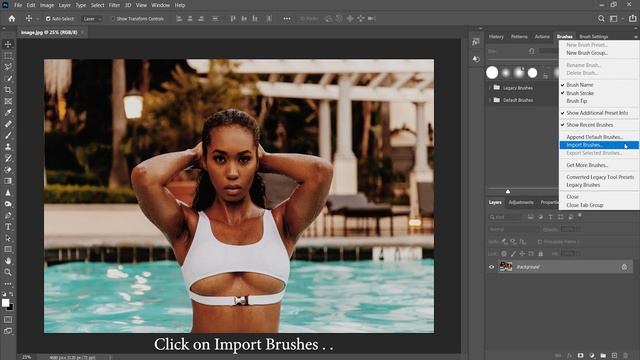Select the Zoom tool in the toolbox
Screen dimensions: 640x360
(x=8, y=272)
